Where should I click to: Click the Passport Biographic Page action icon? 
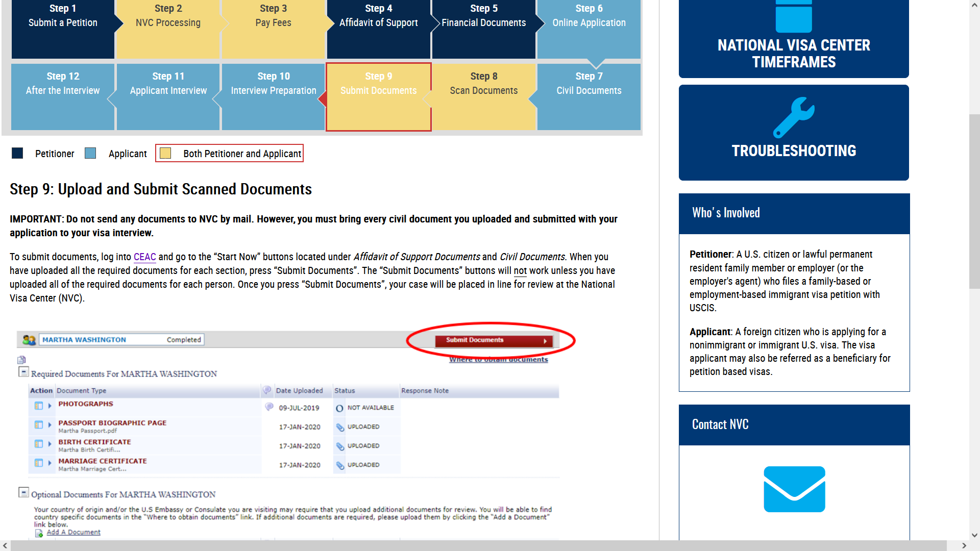(39, 425)
